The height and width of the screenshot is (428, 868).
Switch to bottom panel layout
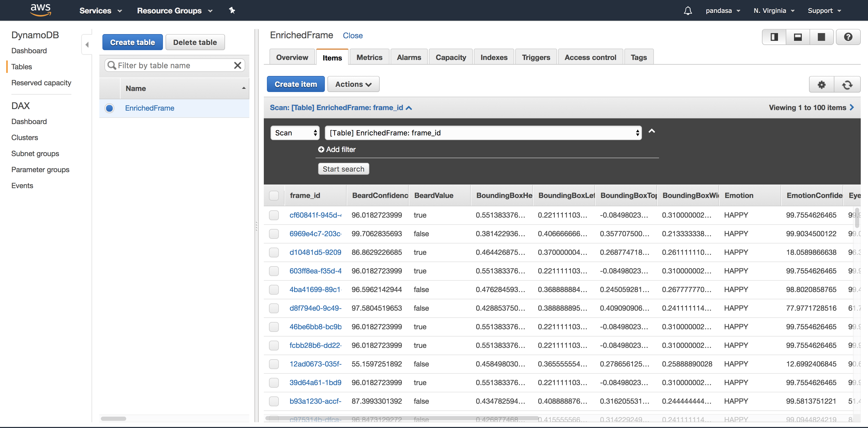(798, 37)
